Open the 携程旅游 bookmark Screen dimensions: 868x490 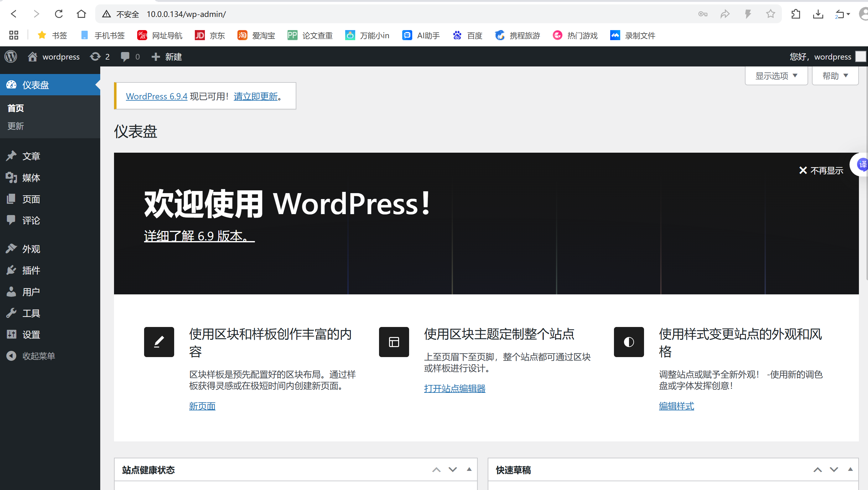pyautogui.click(x=517, y=35)
